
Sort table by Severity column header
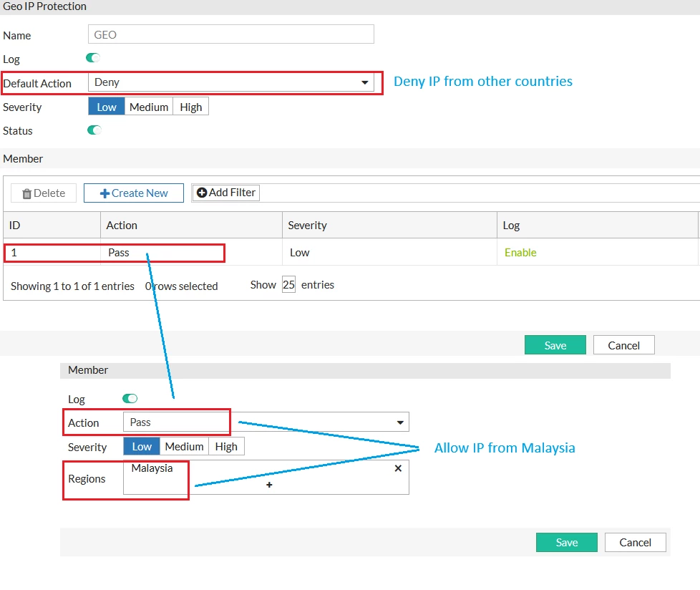coord(390,225)
